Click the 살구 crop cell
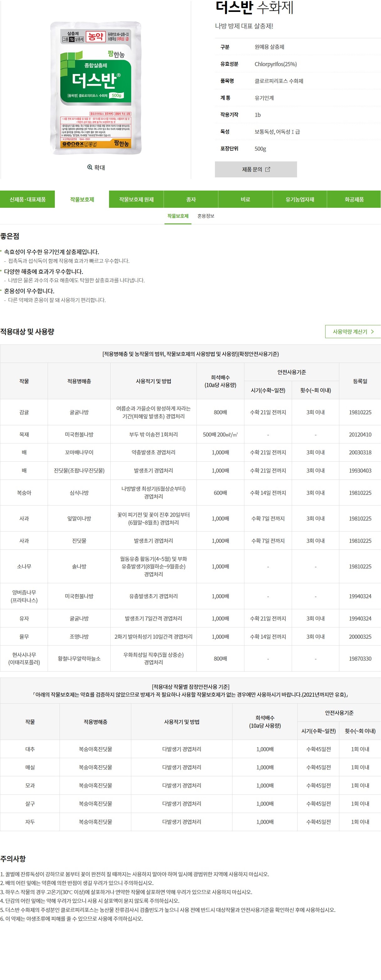The image size is (381, 980). pos(30,804)
